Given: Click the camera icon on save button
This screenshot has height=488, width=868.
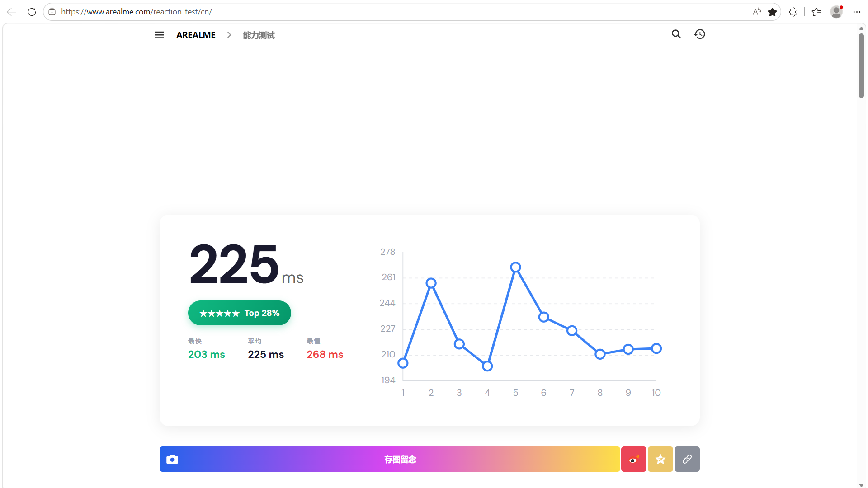Looking at the screenshot, I should [172, 459].
